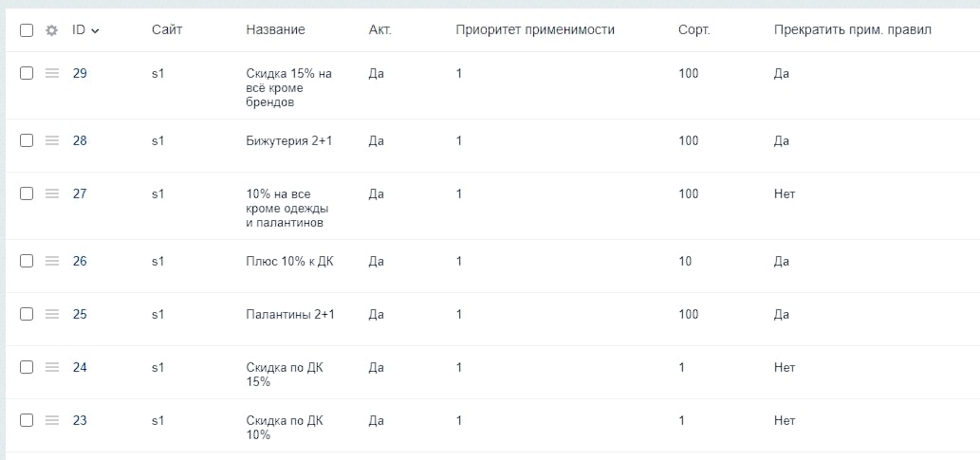Viewport: 980px width, 460px height.
Task: Sort by the Название column header
Action: (275, 29)
